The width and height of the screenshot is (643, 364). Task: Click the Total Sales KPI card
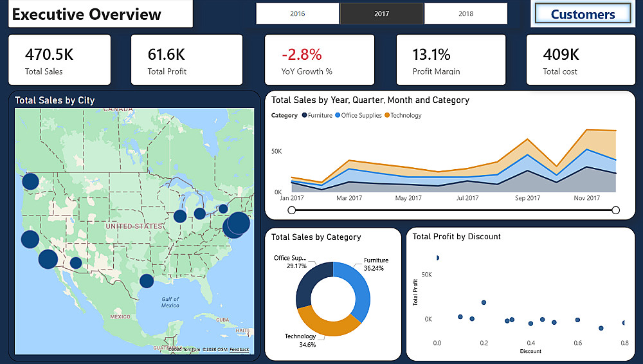[59, 60]
